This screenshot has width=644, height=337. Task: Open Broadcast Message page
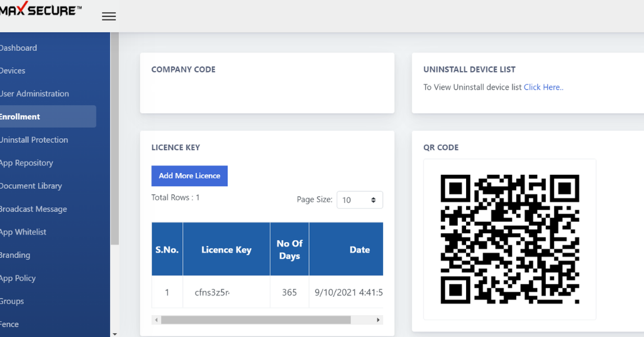(33, 209)
